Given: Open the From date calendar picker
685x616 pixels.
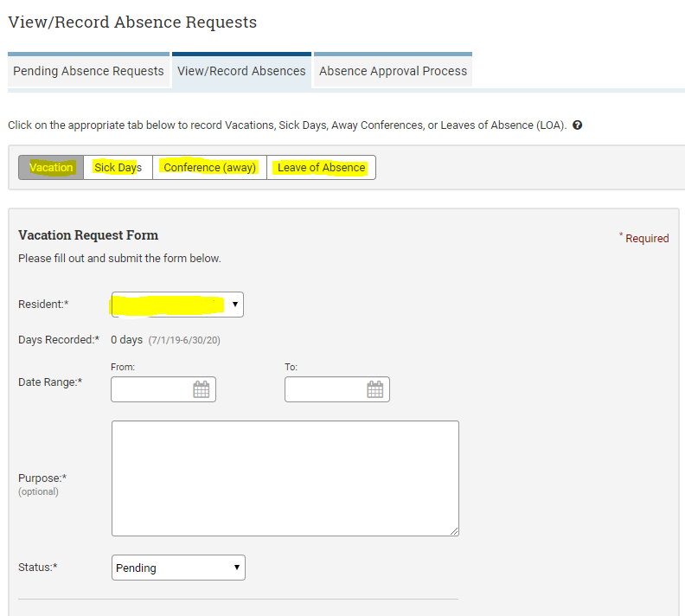Looking at the screenshot, I should pos(202,389).
